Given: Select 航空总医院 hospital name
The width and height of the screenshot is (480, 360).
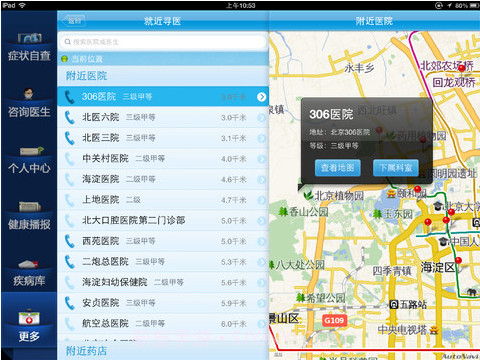Looking at the screenshot, I should 105,324.
